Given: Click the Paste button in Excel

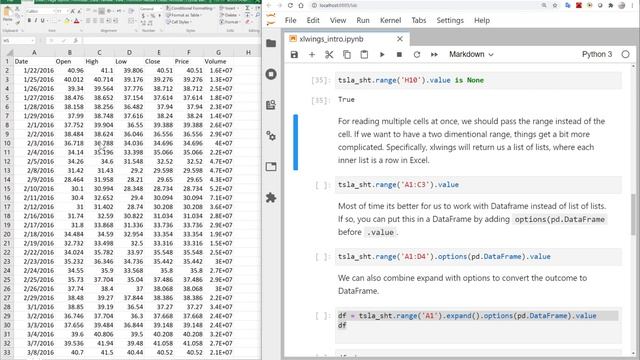Looking at the screenshot, I should tap(7, 14).
